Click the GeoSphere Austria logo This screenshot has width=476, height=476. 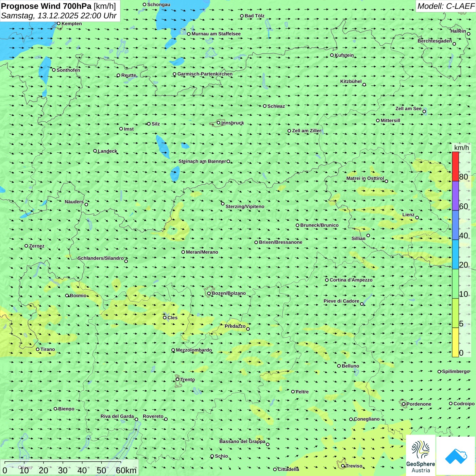pyautogui.click(x=421, y=455)
